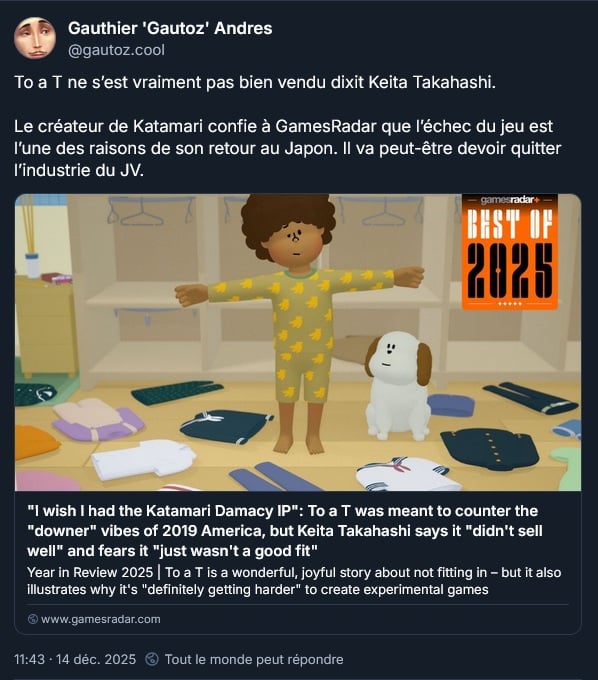Screen dimensions: 598x680
Task: Click the white sailor shirt on the floor
Action: coord(408,474)
